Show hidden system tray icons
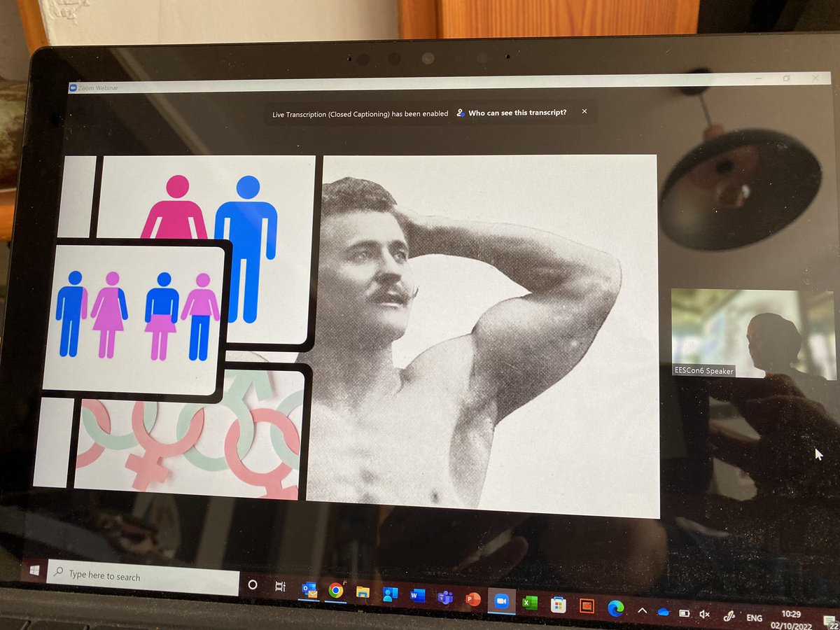This screenshot has width=840, height=630. click(643, 610)
